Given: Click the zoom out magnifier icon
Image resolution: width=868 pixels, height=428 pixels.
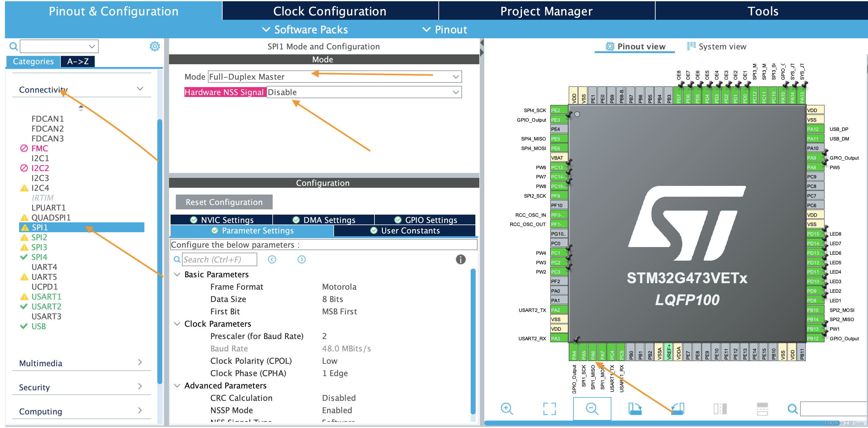Looking at the screenshot, I should click(592, 409).
